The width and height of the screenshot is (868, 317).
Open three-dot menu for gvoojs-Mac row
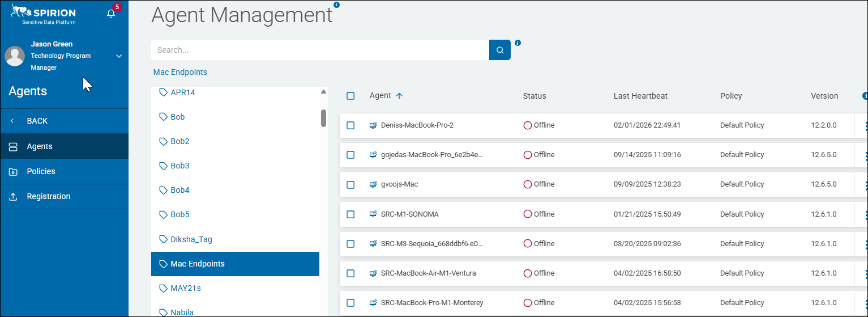(x=865, y=185)
